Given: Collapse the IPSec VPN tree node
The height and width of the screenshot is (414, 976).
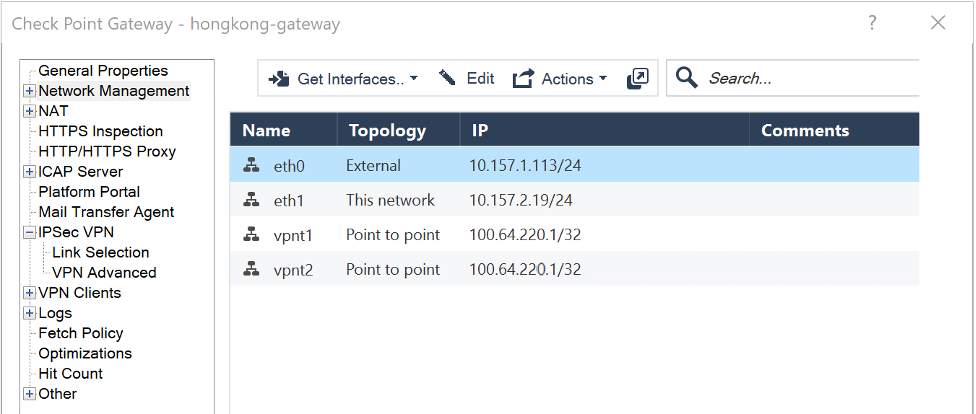Looking at the screenshot, I should click(29, 232).
